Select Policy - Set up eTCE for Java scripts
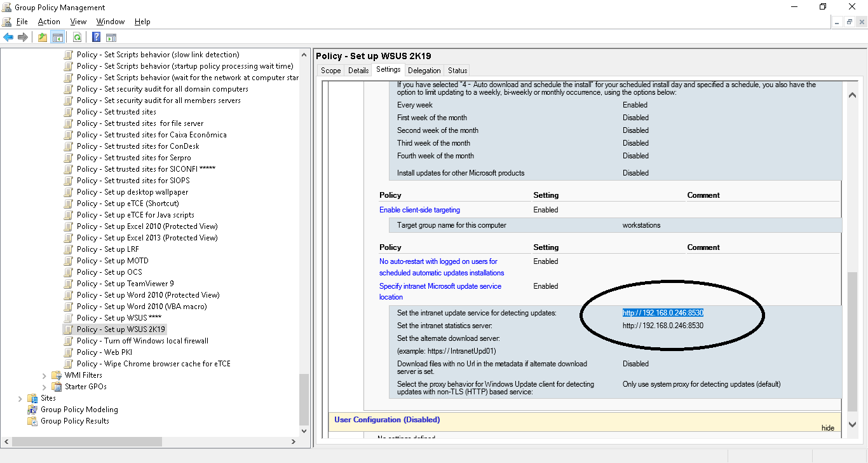The width and height of the screenshot is (868, 463). [135, 215]
